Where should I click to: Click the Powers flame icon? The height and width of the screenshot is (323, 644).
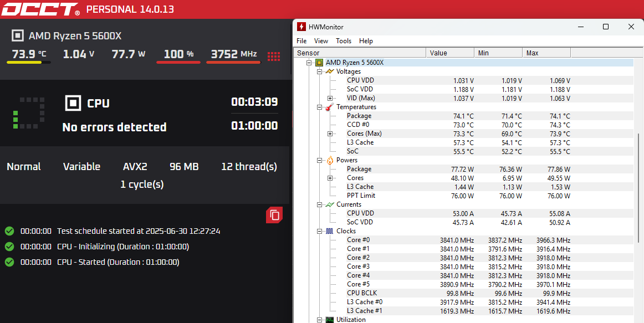pyautogui.click(x=330, y=160)
